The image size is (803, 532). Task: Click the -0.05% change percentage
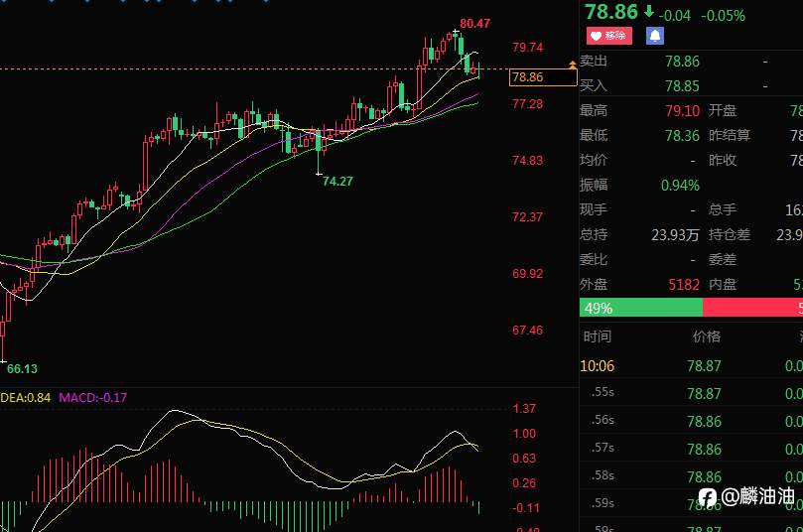coord(724,16)
